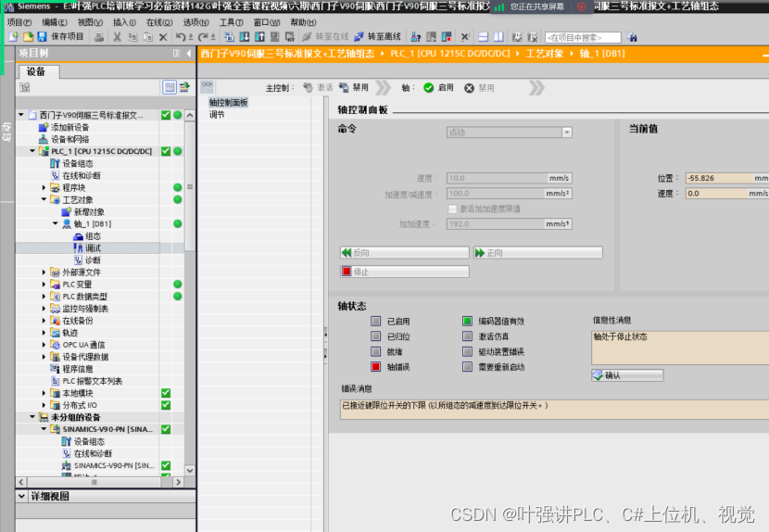Viewport: 769px width, 532px height.
Task: Click the 激活仿真 status indicator
Action: [x=467, y=336]
